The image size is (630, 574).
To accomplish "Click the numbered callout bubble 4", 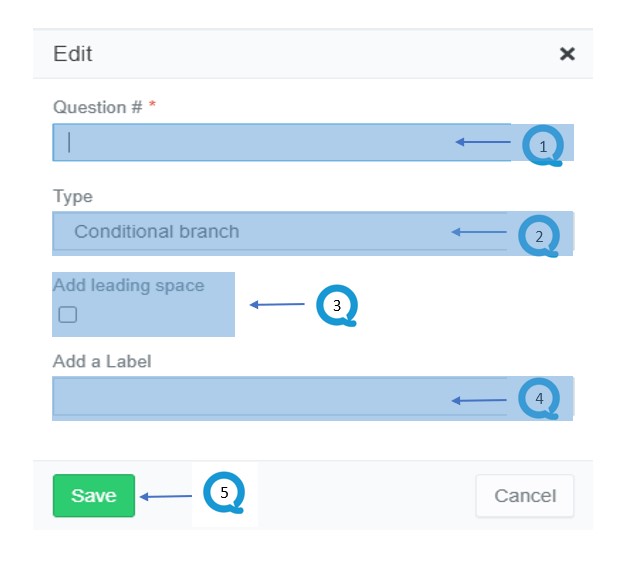I will [x=539, y=398].
